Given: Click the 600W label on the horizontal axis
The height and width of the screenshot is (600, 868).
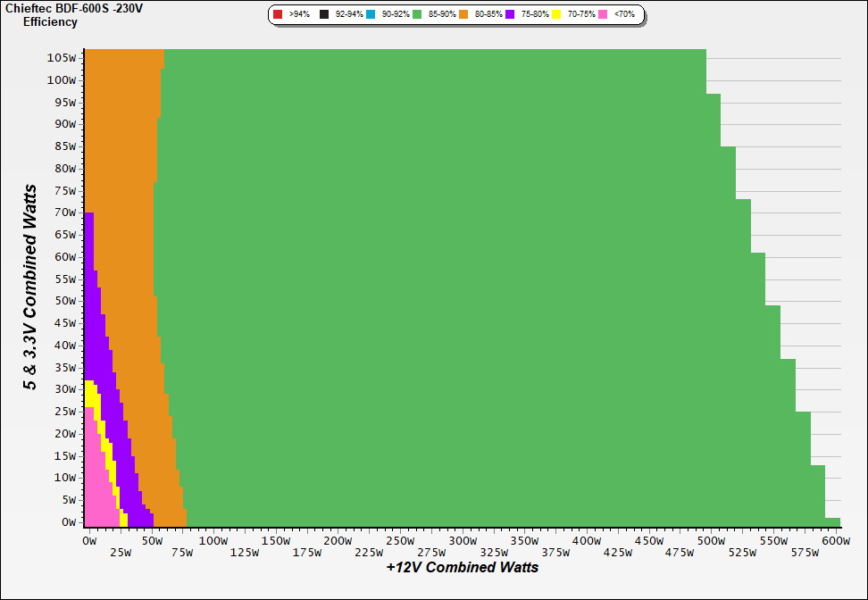Looking at the screenshot, I should click(x=835, y=541).
